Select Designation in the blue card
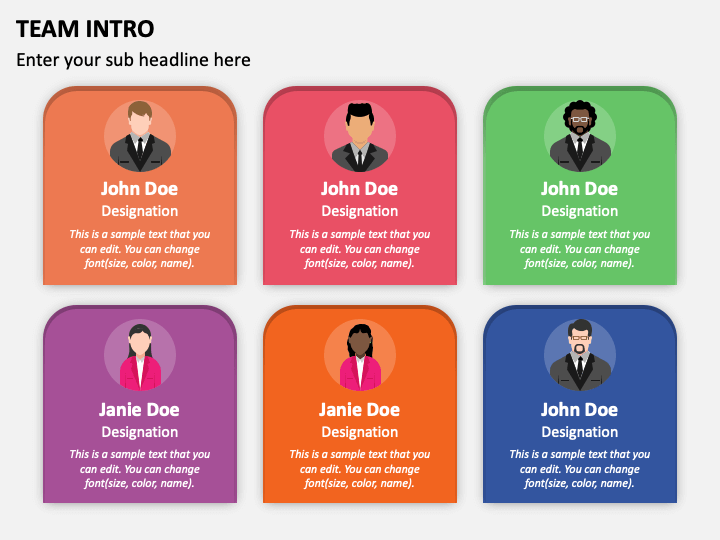 pos(579,432)
